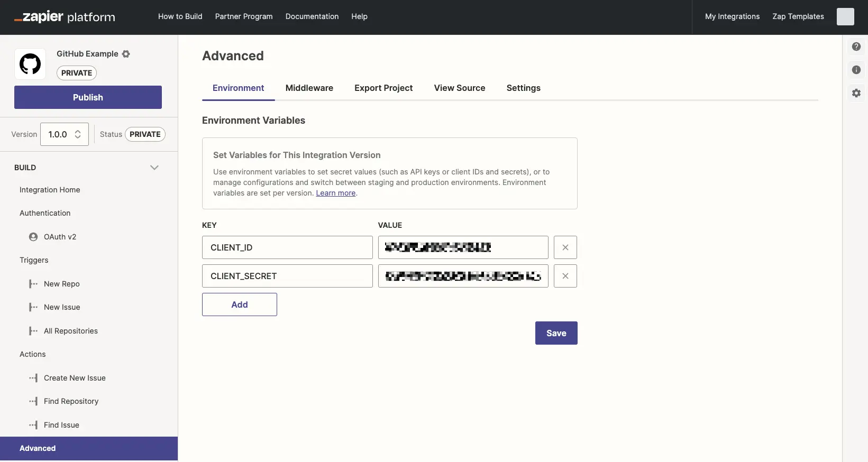Go to Zap Templates

click(x=798, y=16)
